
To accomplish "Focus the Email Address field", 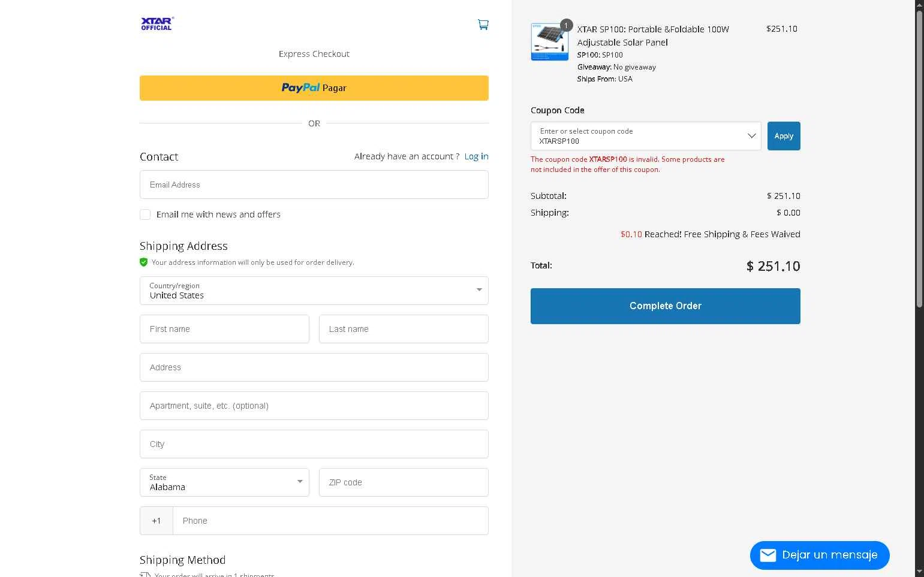I will (314, 185).
